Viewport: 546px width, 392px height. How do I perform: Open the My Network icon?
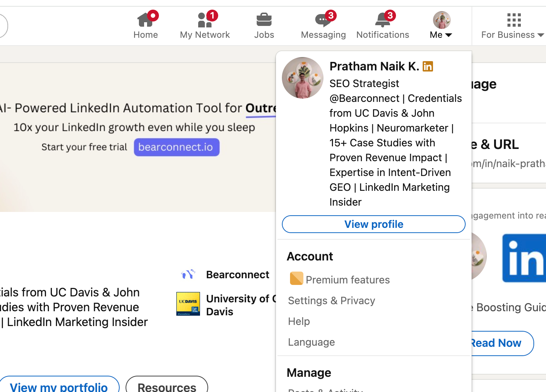point(204,20)
